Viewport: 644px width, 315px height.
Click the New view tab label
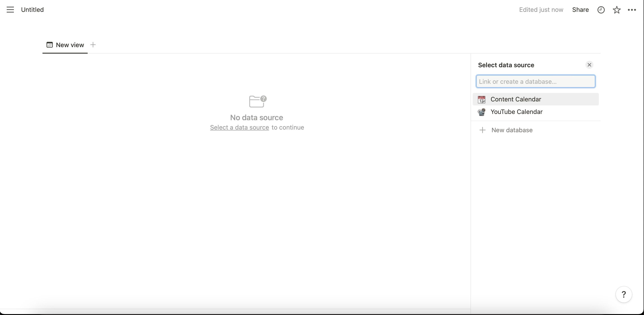point(70,45)
